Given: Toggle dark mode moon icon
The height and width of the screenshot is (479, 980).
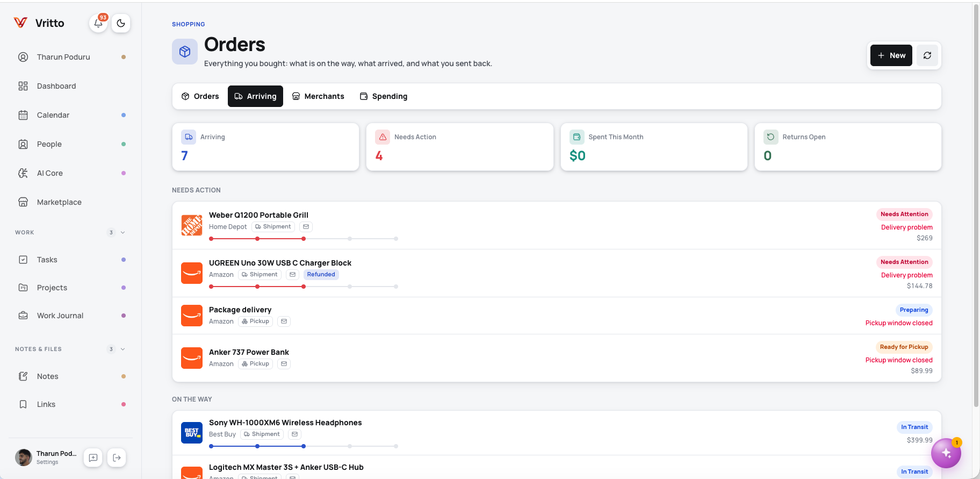Looking at the screenshot, I should tap(121, 23).
